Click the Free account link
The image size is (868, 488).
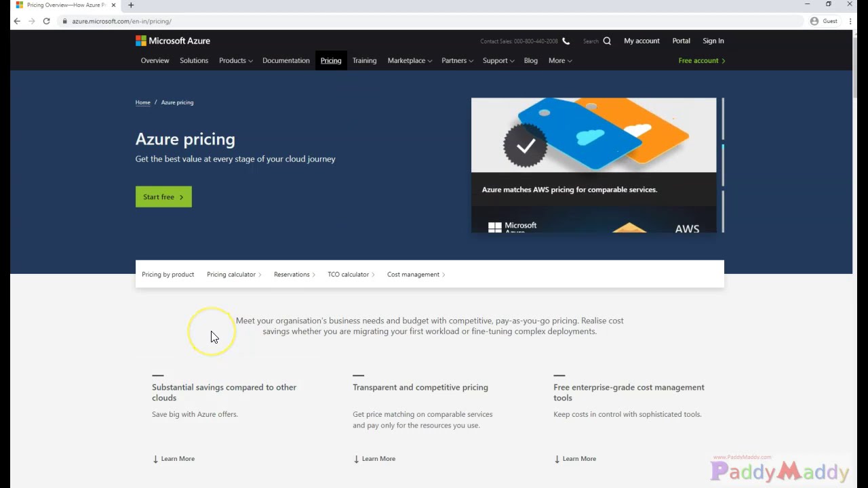[702, 60]
